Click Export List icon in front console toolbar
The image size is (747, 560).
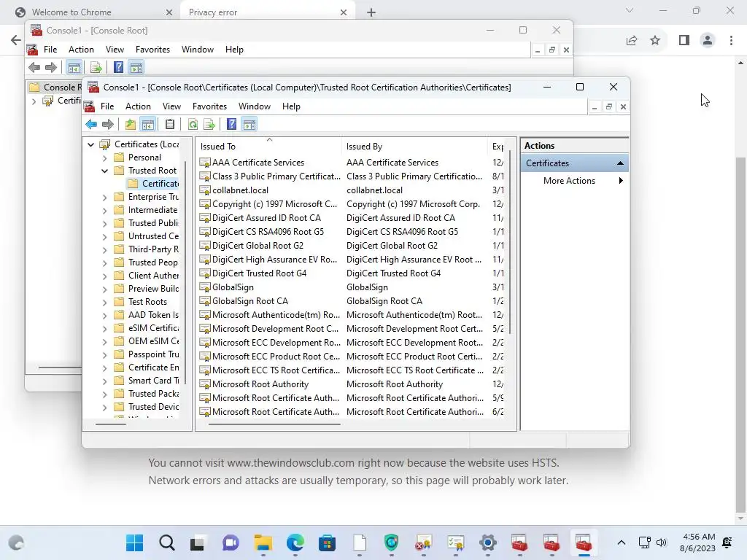[209, 125]
